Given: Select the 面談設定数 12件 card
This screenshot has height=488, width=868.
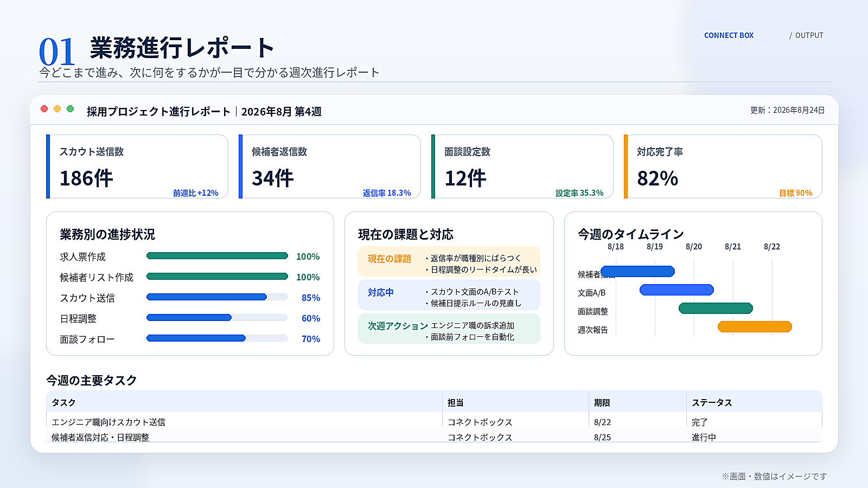Looking at the screenshot, I should pos(522,166).
